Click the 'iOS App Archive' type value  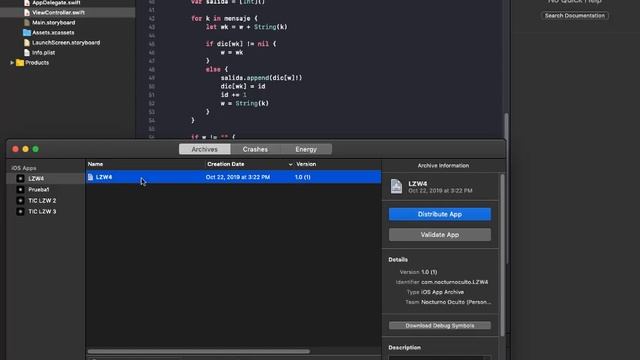(442, 292)
